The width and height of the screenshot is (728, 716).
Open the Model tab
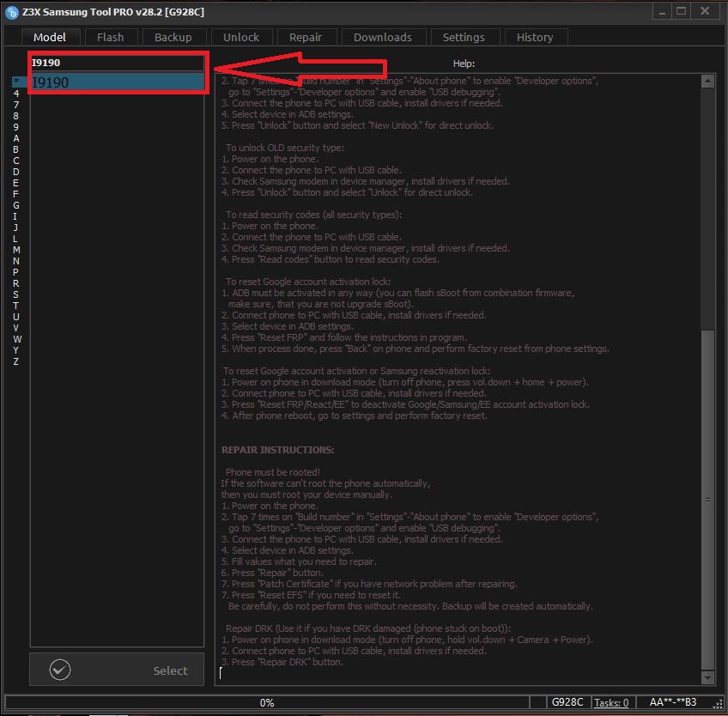pyautogui.click(x=50, y=37)
